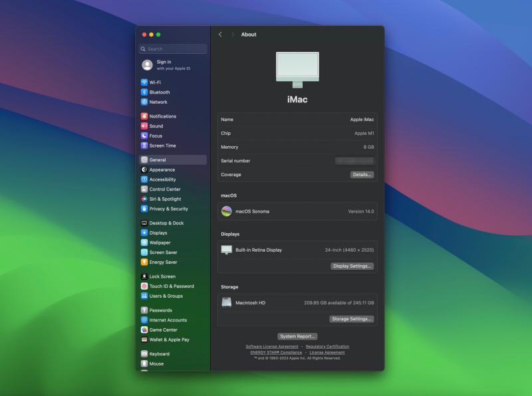Click the storage available text
This screenshot has width=532, height=396.
point(339,303)
